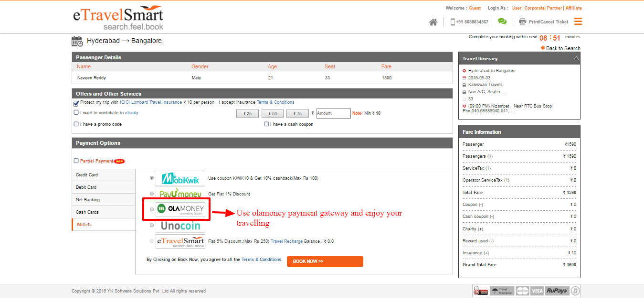Click the NEW badge beside Partial Payment
Screen dimensions: 644x304
point(119,161)
